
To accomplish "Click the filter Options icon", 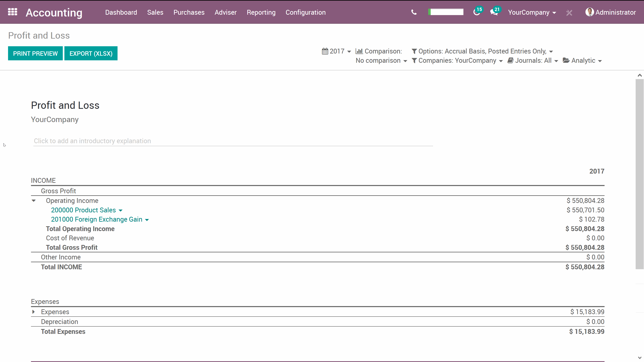I will coord(414,51).
